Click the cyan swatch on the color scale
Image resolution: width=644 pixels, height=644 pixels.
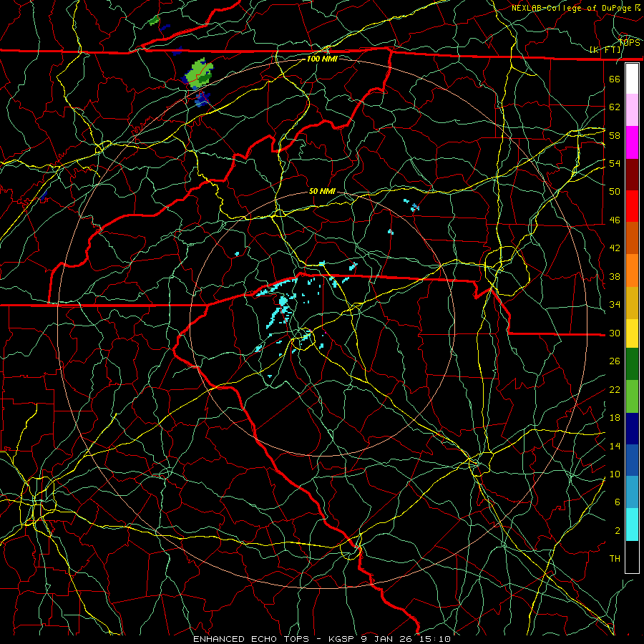click(x=632, y=524)
